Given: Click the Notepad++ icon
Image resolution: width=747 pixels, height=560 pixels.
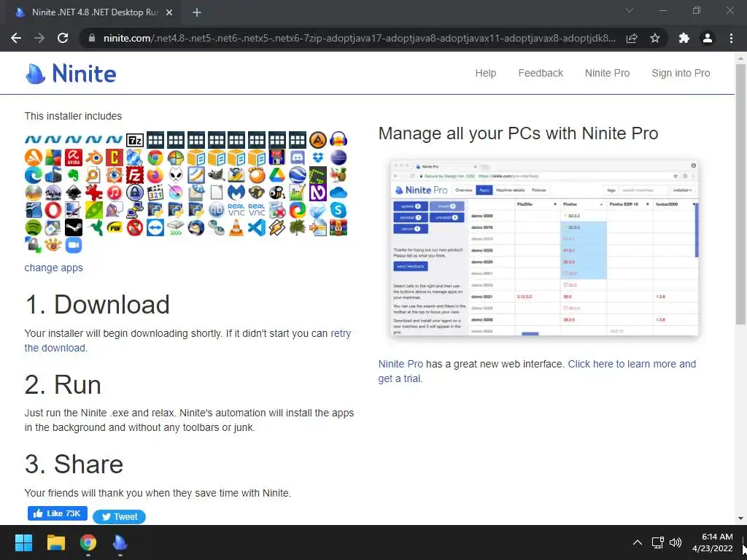Looking at the screenshot, I should point(298,192).
